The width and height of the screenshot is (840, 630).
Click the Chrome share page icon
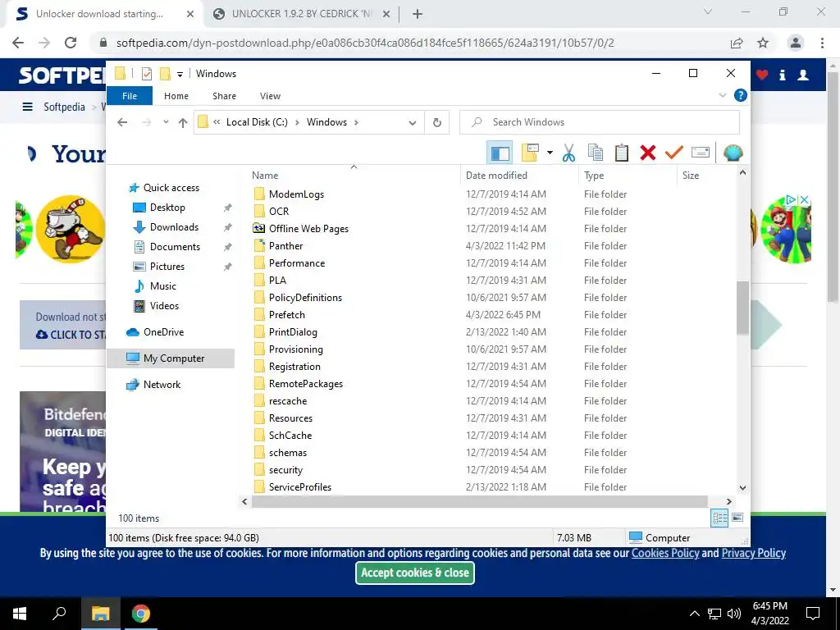click(737, 43)
